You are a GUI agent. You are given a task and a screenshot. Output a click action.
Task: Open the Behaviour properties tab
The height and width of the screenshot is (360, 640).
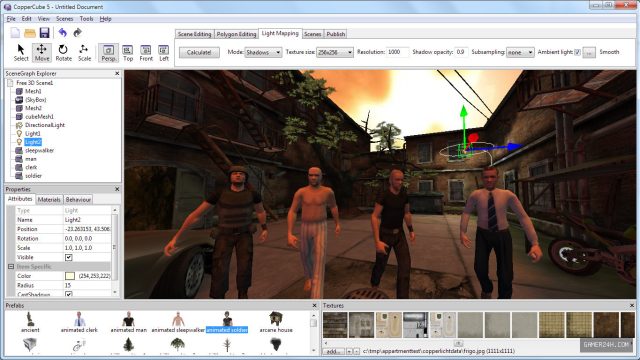coord(78,200)
